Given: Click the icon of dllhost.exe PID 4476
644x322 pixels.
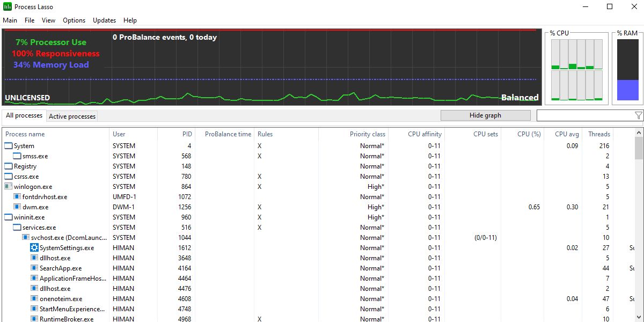Looking at the screenshot, I should 34,289.
